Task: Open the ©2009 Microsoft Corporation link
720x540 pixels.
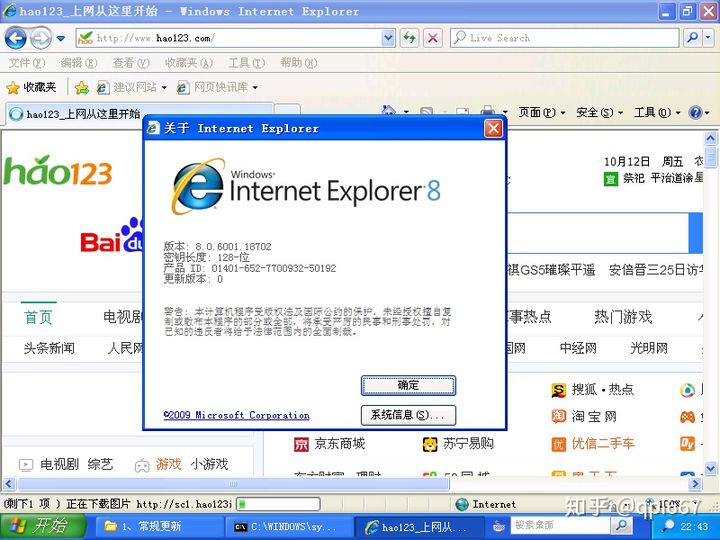Action: pyautogui.click(x=236, y=415)
